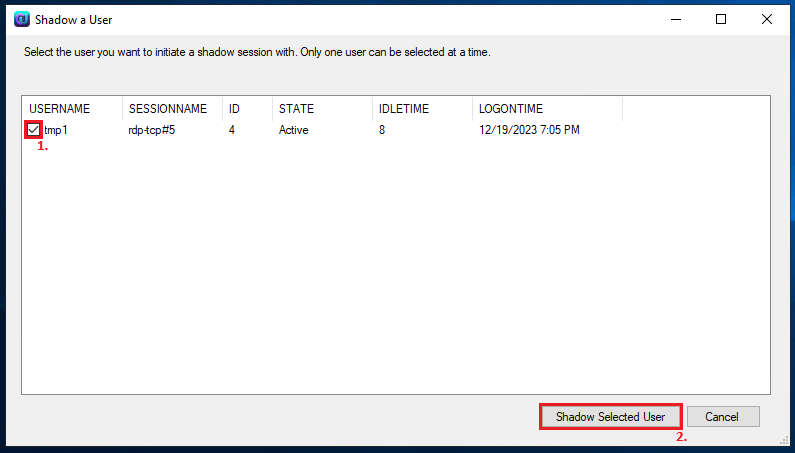795x453 pixels.
Task: Cancel the shadow session dialog
Action: (723, 417)
